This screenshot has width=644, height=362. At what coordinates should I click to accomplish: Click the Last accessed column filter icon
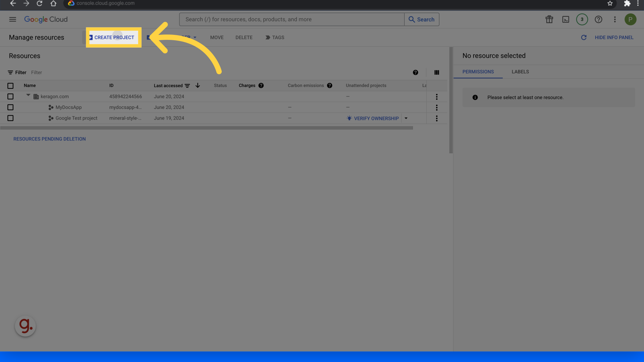tap(187, 86)
